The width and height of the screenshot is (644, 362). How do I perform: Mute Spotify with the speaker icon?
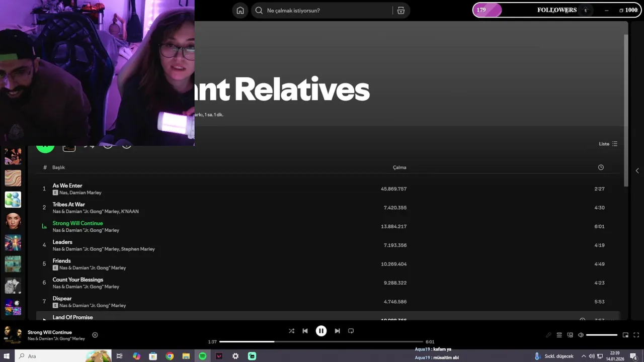pos(581,335)
